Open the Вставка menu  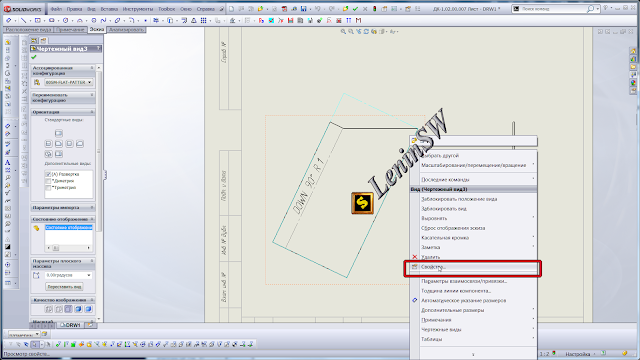pyautogui.click(x=109, y=9)
